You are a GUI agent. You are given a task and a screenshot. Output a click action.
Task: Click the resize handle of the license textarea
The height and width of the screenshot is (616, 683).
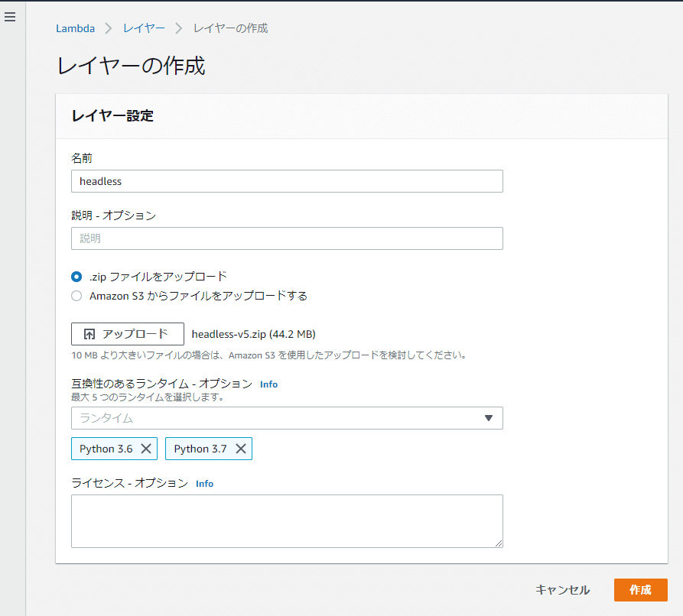tap(499, 543)
